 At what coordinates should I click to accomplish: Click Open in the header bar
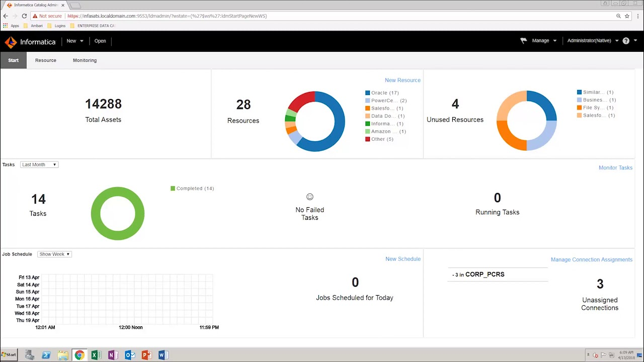[x=100, y=41]
